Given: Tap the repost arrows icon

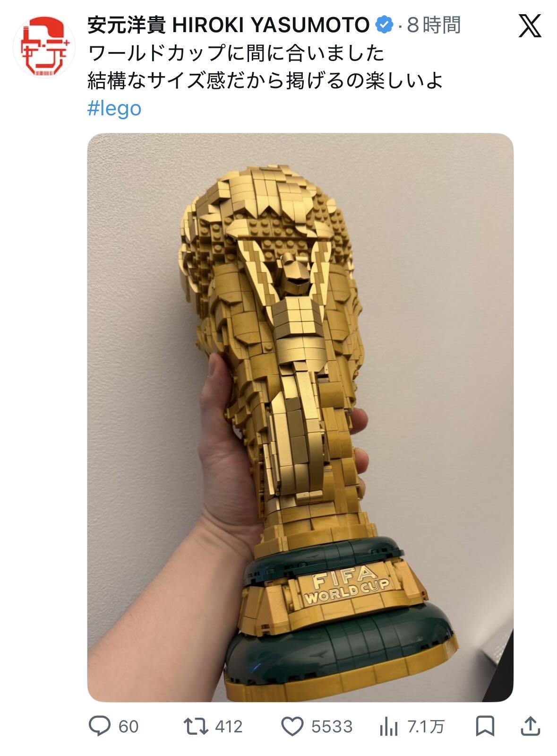Looking at the screenshot, I should 196,726.
